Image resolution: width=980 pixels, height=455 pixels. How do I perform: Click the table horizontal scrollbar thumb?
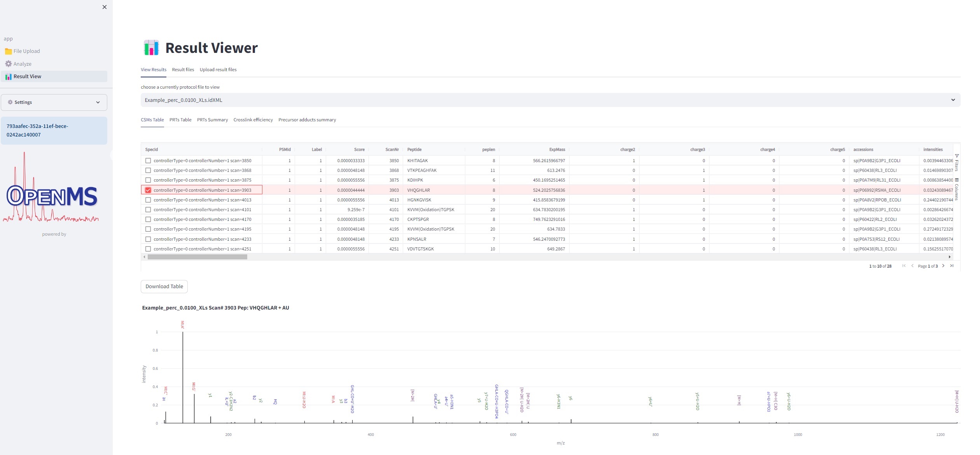coord(197,257)
